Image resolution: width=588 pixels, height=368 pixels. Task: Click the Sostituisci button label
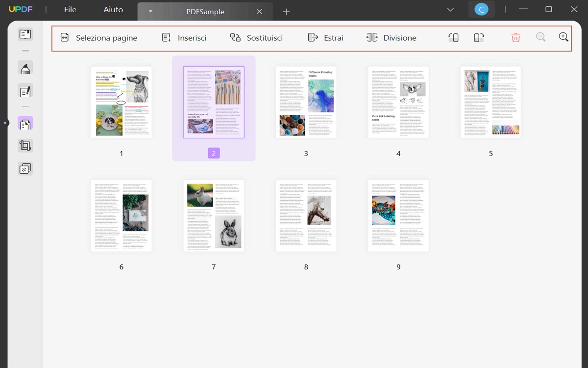265,38
